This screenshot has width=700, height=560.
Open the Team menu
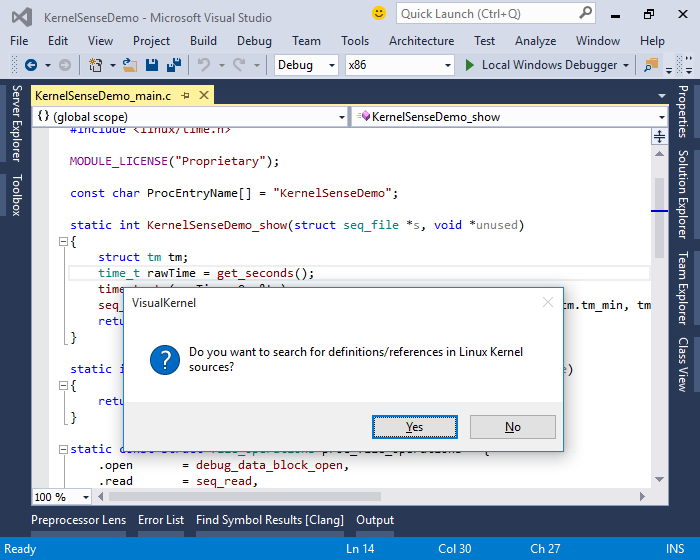306,41
